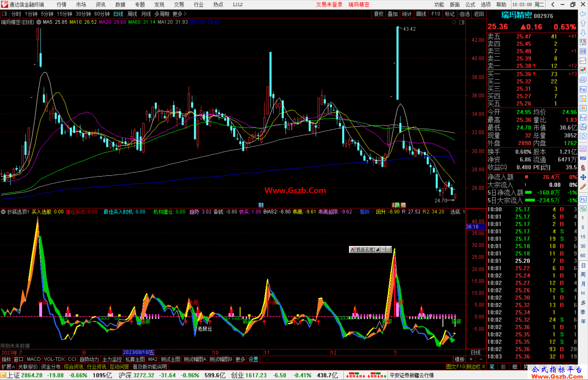This screenshot has height=380, width=588.
Task: Toggle the panel layout icon beside the diamond
Action: coord(462,22)
